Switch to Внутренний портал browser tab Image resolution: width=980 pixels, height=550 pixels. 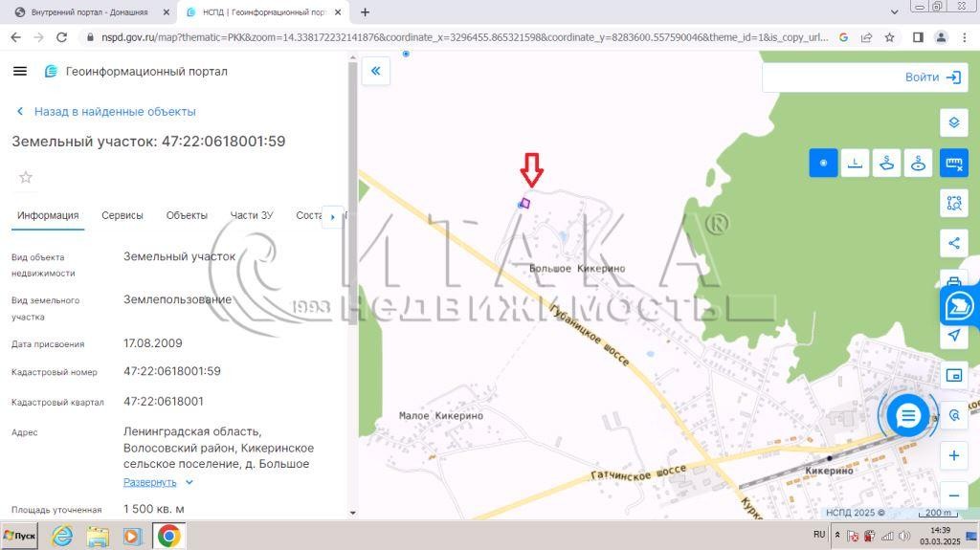pyautogui.click(x=89, y=11)
